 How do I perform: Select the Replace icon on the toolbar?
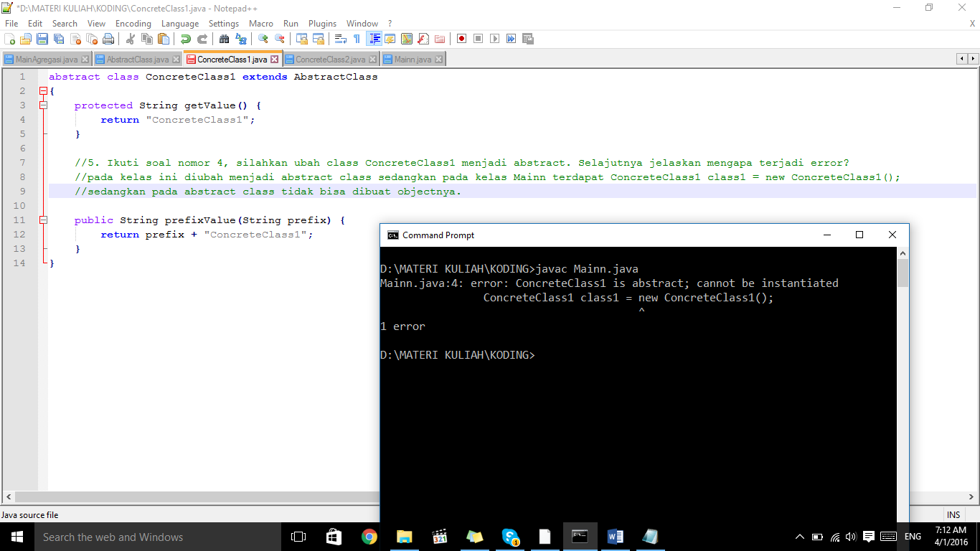click(240, 39)
